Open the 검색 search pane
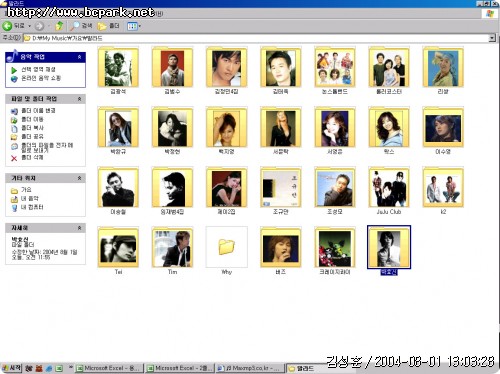This screenshot has width=500, height=374. pyautogui.click(x=82, y=26)
